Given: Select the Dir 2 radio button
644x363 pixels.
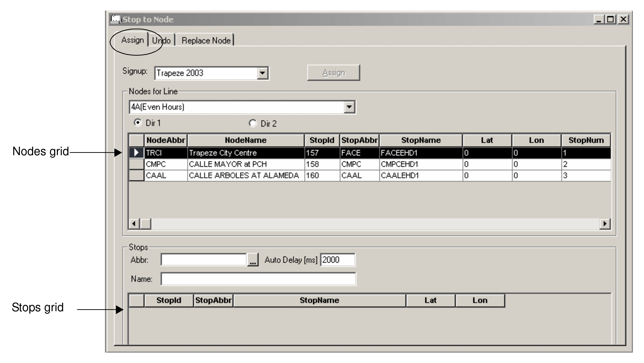Looking at the screenshot, I should [253, 123].
